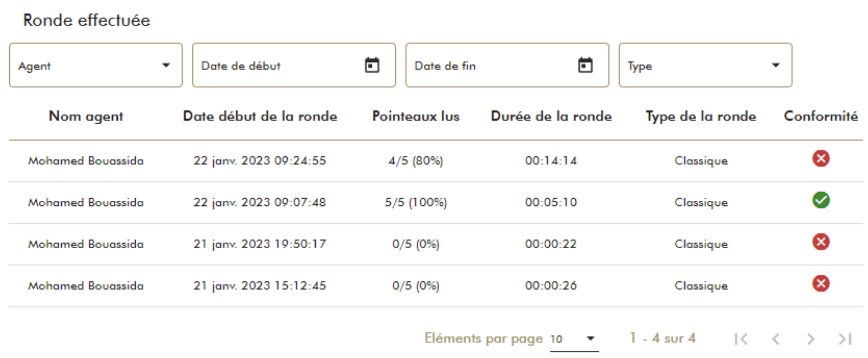The height and width of the screenshot is (358, 868).
Task: Click the Conformité column header
Action: click(x=821, y=116)
